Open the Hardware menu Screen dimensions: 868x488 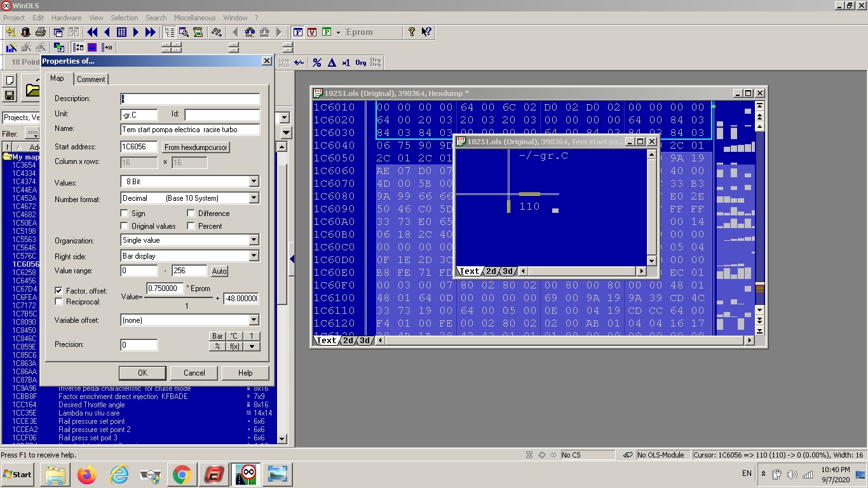click(x=66, y=18)
